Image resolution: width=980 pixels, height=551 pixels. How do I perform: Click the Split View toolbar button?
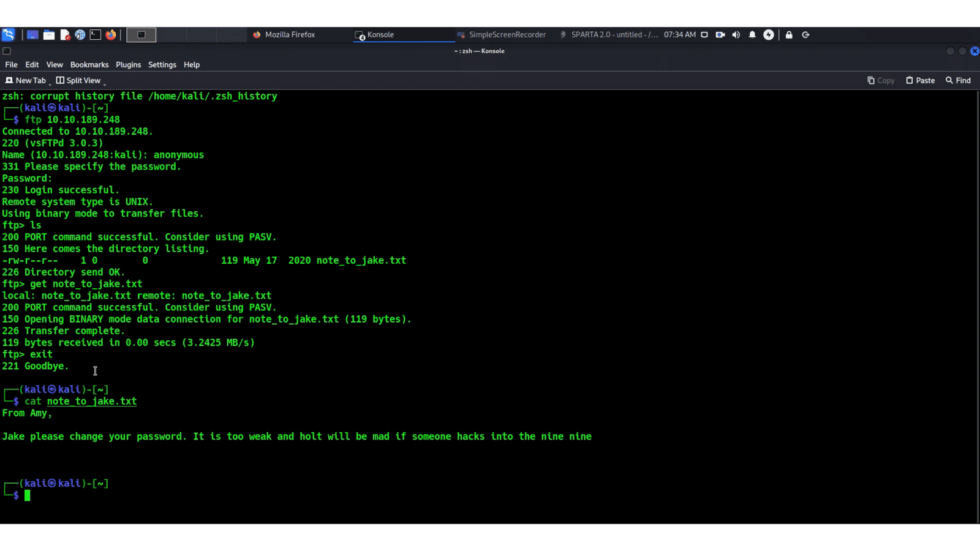(x=78, y=81)
